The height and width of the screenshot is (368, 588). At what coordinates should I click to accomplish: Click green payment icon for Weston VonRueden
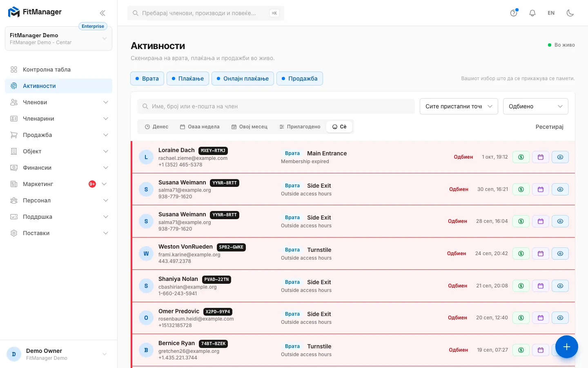point(521,254)
